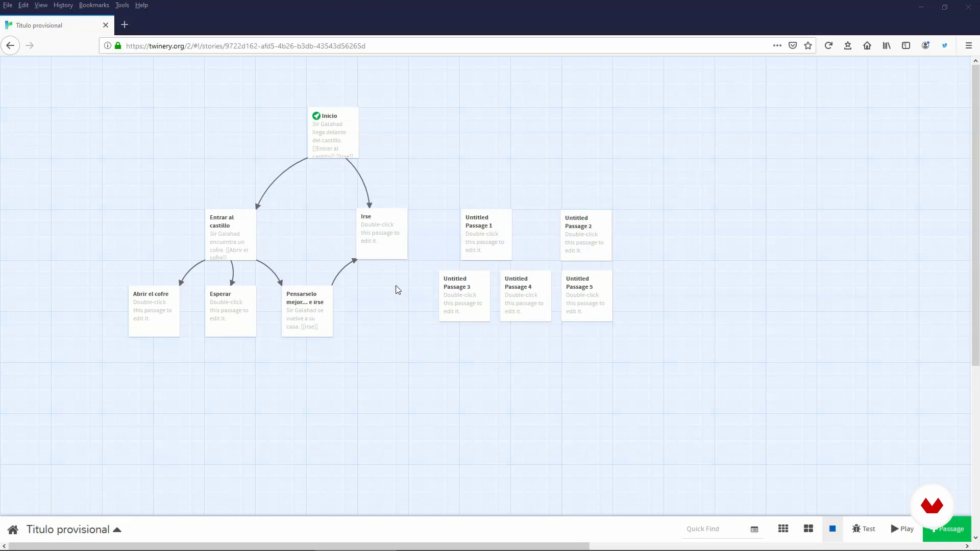Select the full-size passage view icon
The height and width of the screenshot is (551, 980).
point(832,529)
